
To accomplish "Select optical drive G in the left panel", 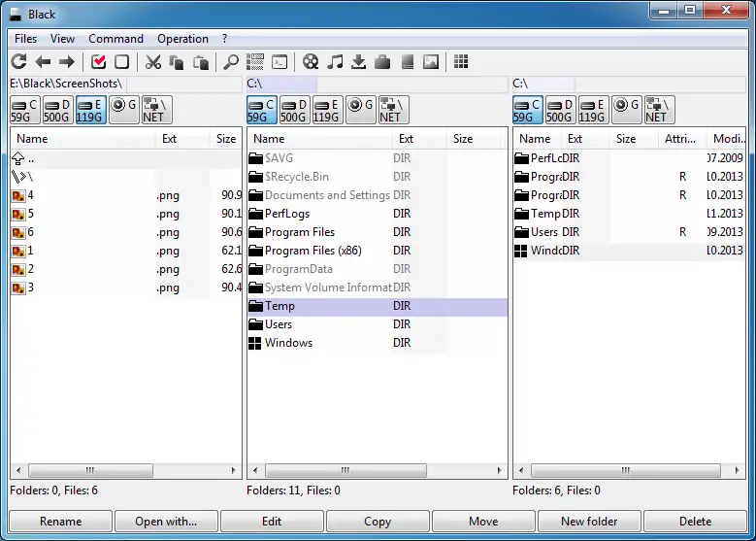I will click(x=123, y=111).
